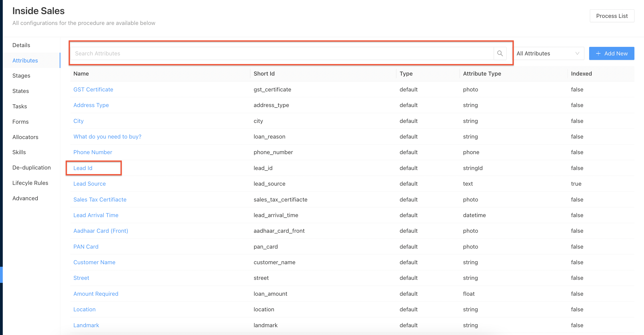Select Tasks from the sidebar
644x335 pixels.
(x=20, y=106)
